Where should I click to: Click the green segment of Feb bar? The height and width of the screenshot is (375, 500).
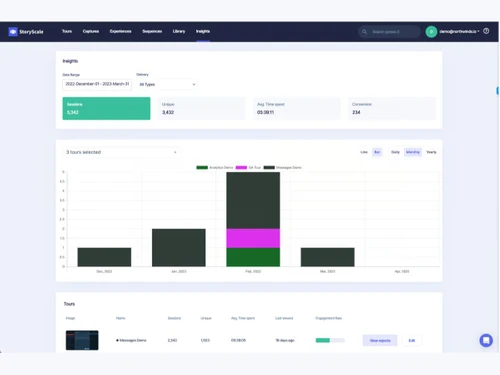tap(253, 257)
